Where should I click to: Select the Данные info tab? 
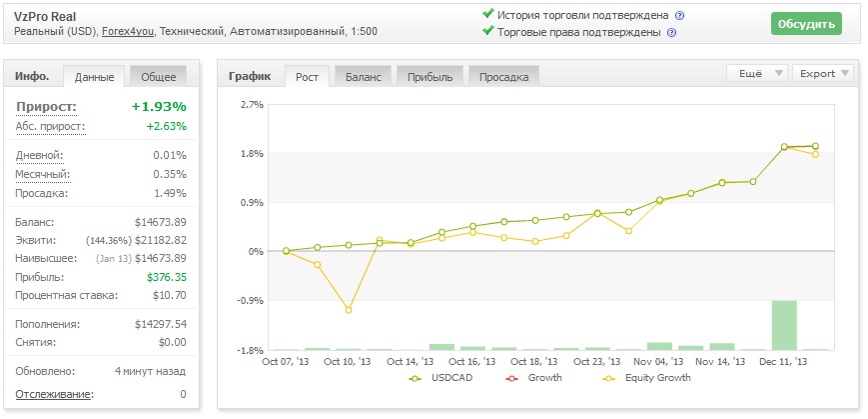pyautogui.click(x=95, y=76)
